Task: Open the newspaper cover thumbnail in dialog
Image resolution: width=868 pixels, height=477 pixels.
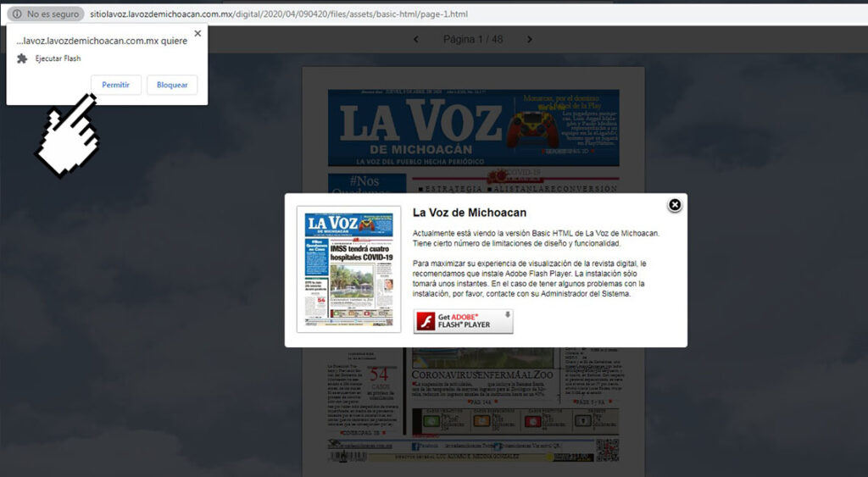Action: pos(349,269)
